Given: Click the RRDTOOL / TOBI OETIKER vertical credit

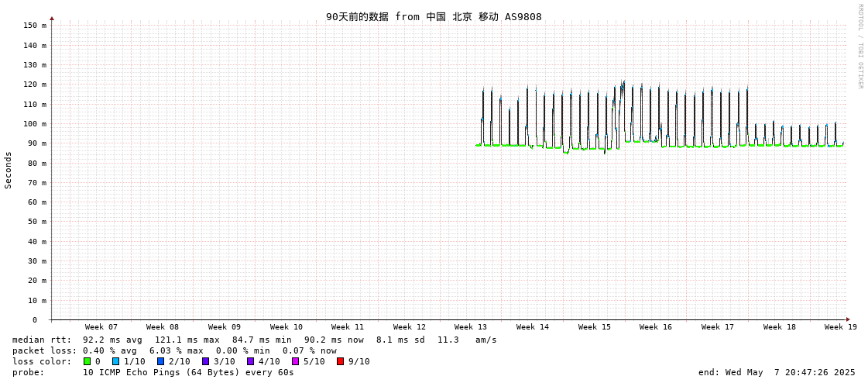Looking at the screenshot, I should pos(859,47).
